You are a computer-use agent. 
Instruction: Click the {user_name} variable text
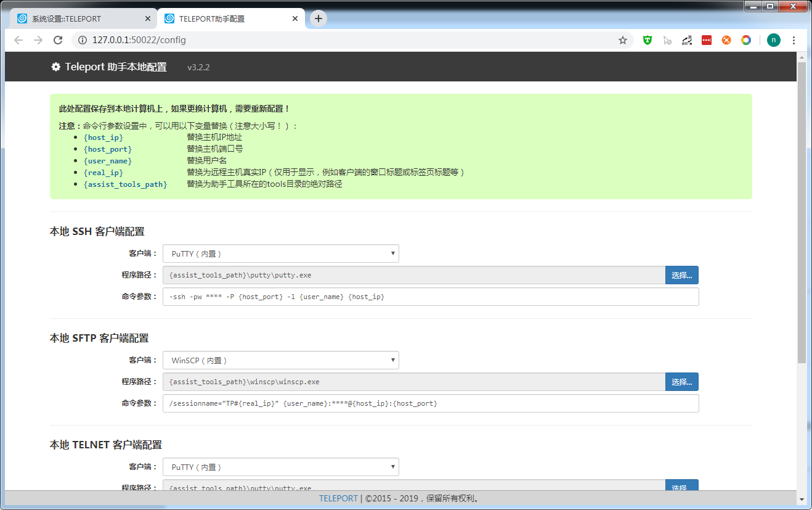pyautogui.click(x=108, y=161)
